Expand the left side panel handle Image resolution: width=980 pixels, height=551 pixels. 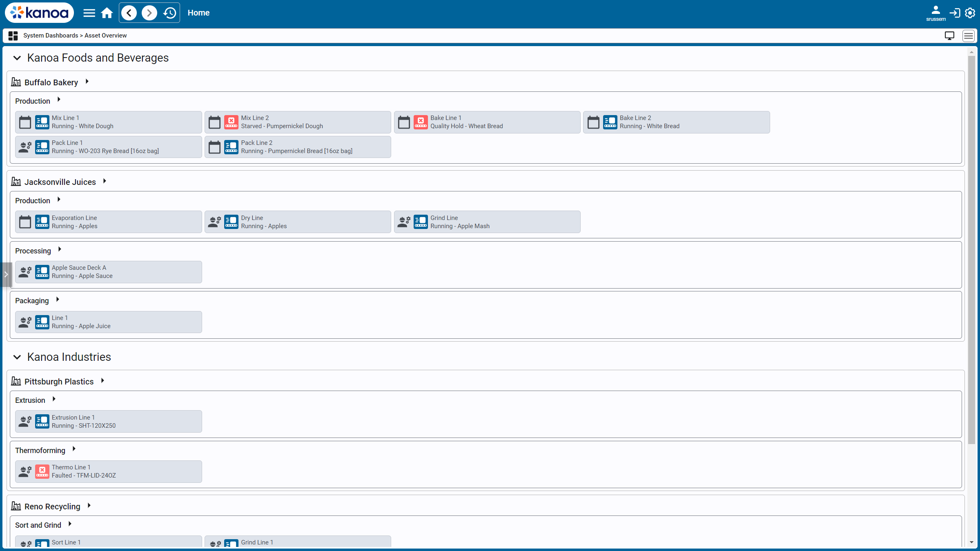click(6, 274)
